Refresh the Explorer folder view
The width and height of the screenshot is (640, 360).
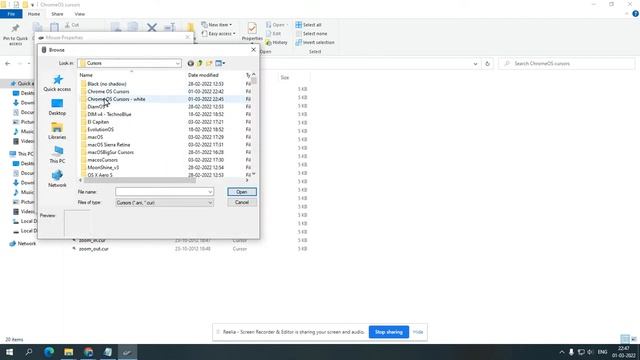click(x=487, y=64)
